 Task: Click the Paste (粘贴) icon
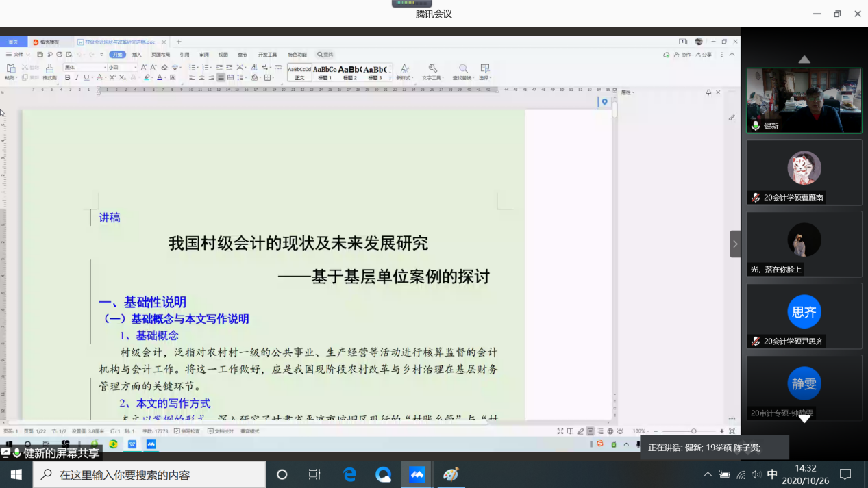[x=10, y=68]
